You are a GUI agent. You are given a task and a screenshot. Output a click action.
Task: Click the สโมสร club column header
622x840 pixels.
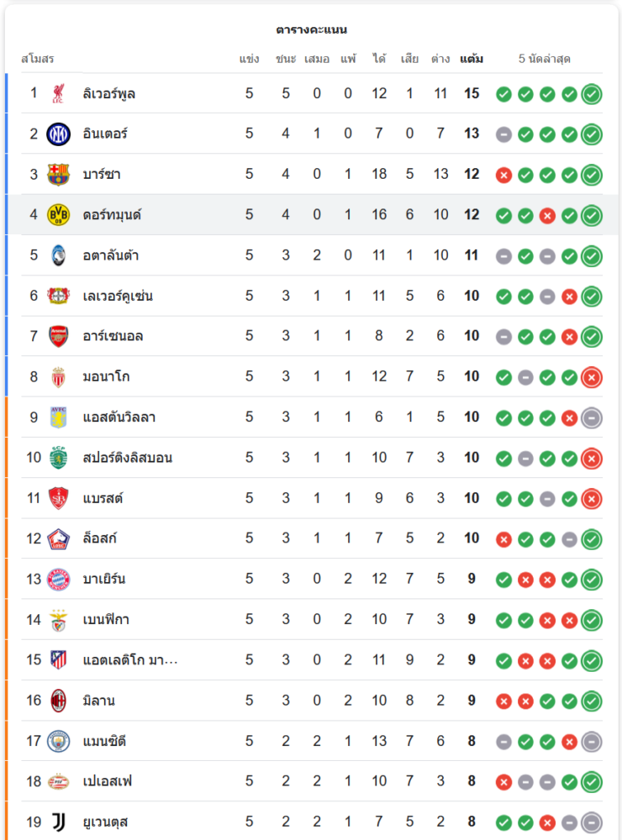[x=37, y=59]
